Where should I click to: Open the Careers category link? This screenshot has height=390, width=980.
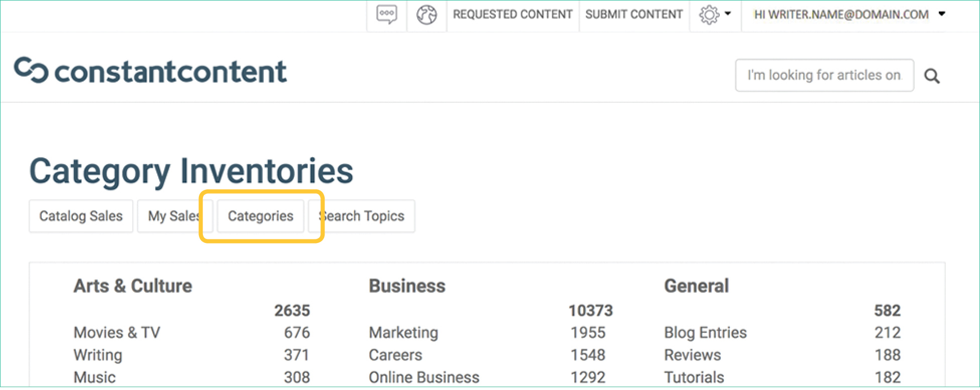[x=395, y=355]
